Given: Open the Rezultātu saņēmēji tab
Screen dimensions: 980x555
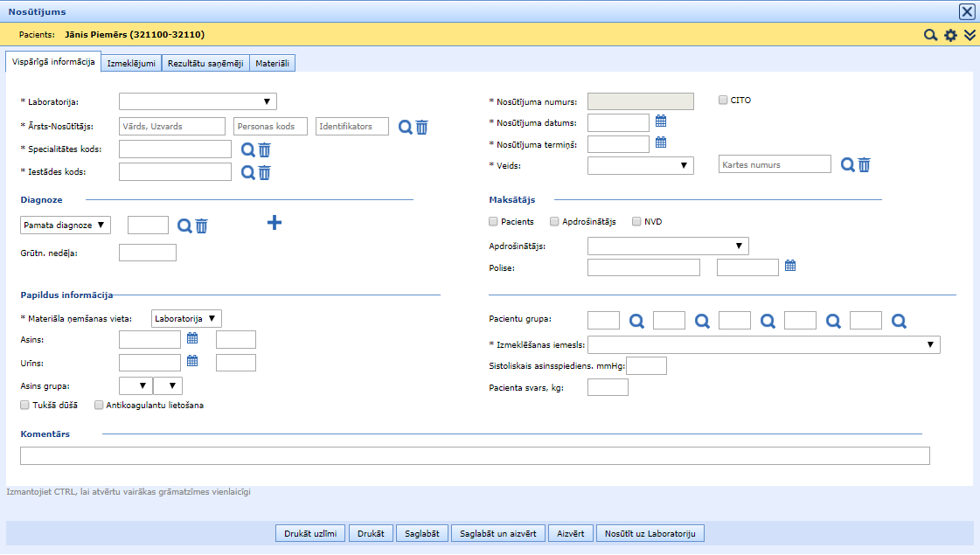Looking at the screenshot, I should tap(206, 63).
